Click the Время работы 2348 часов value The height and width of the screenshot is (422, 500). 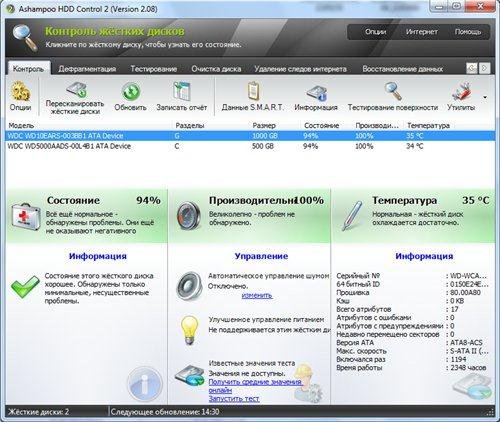tap(468, 368)
